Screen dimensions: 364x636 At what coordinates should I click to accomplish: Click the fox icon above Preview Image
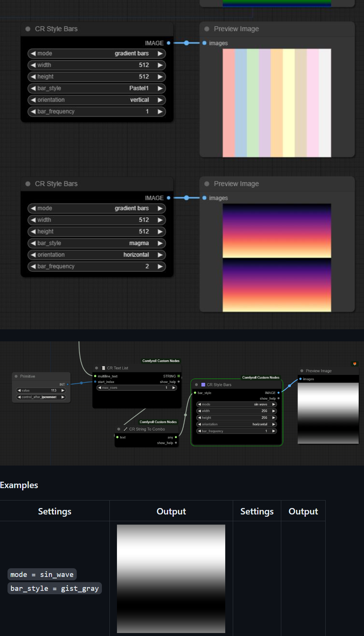point(354,364)
